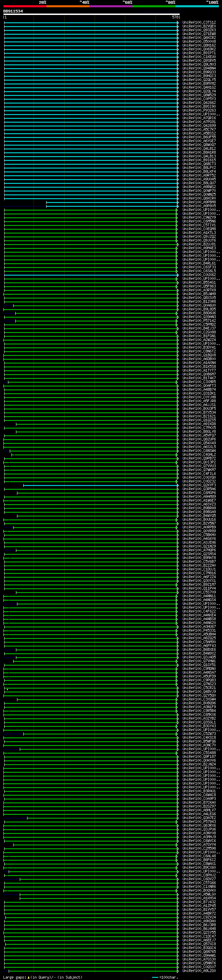Screen dimensions: 222x980
Task: Select alignment label UniRef100_A5C7K7
Action: pos(199,129)
